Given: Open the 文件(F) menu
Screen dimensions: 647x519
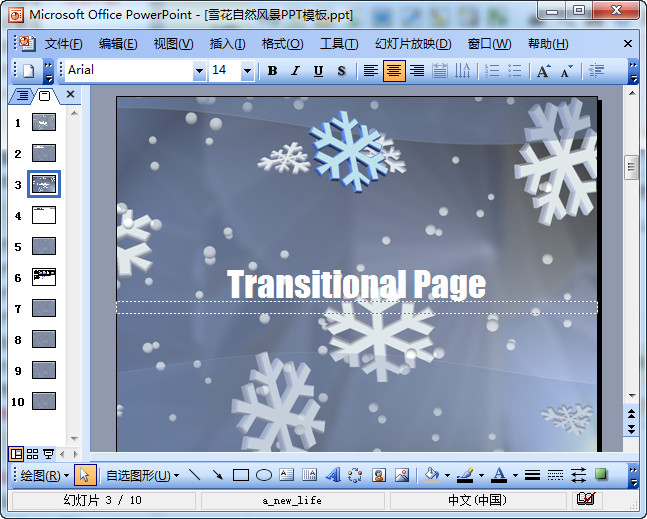Looking at the screenshot, I should 63,44.
